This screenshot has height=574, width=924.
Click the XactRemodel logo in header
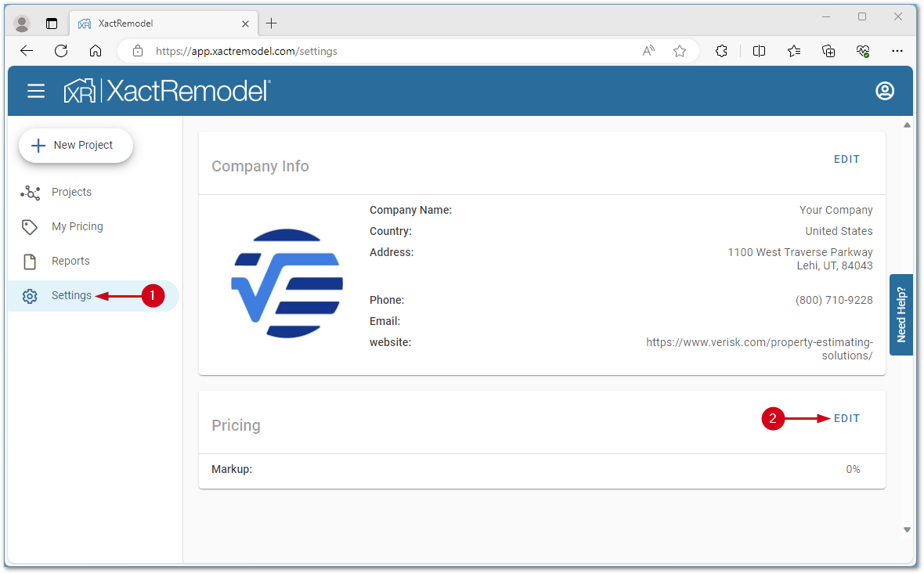[167, 92]
